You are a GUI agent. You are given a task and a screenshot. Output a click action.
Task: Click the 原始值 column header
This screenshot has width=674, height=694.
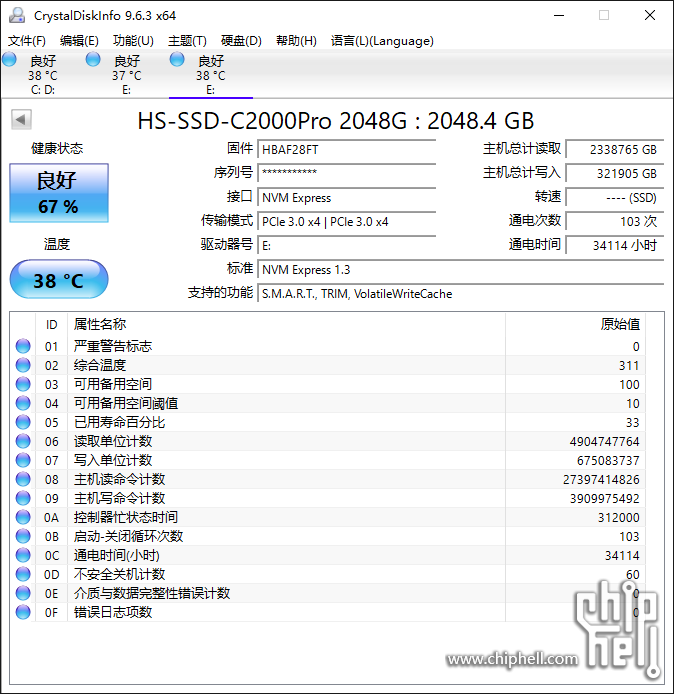575,324
